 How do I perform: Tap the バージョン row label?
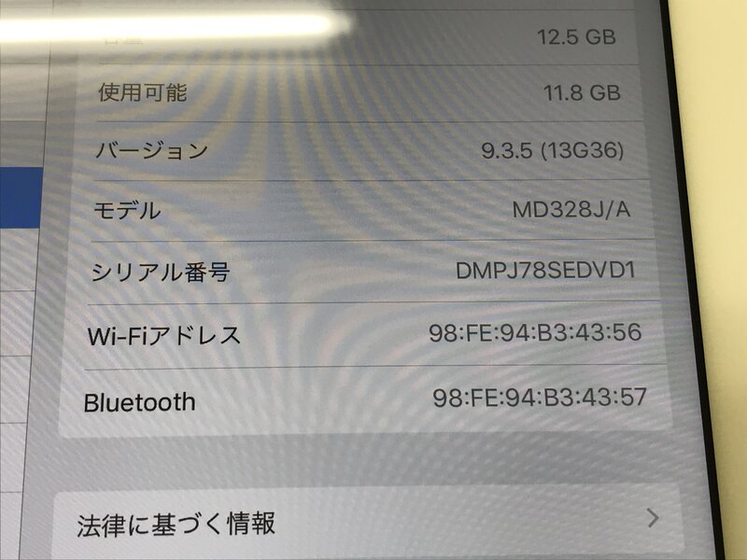[x=151, y=150]
